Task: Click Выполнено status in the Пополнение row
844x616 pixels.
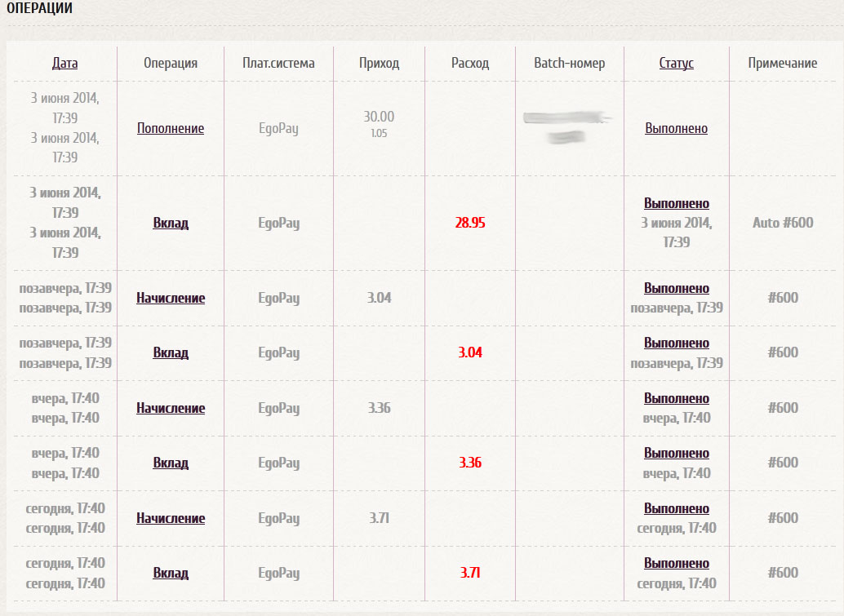Action: 676,128
